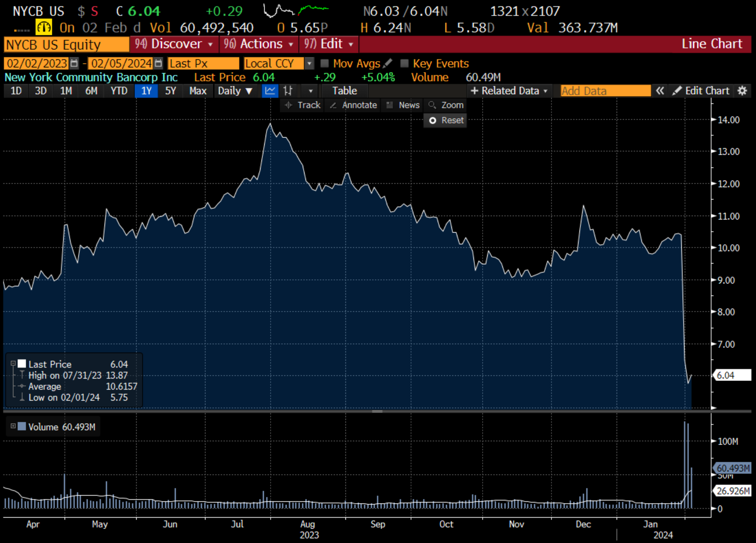Open the Daily periodicity dropdown
Image resolution: width=756 pixels, height=543 pixels.
click(x=235, y=91)
